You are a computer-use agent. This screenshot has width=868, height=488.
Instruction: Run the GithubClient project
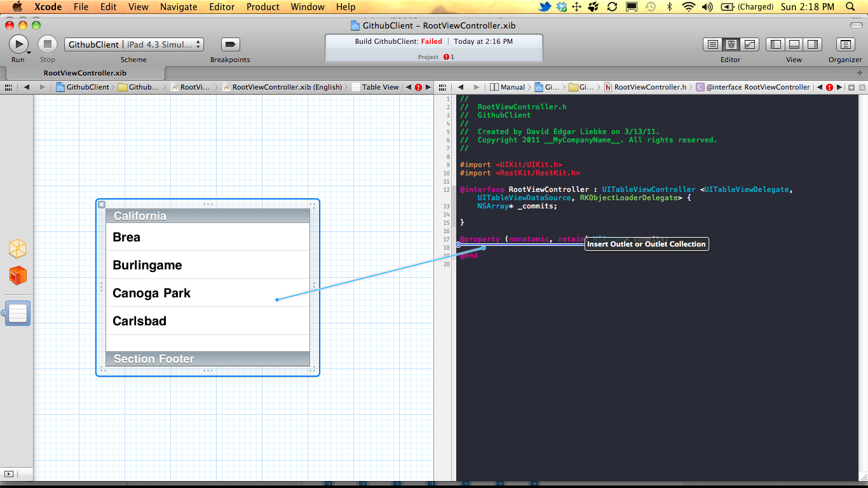(x=18, y=44)
